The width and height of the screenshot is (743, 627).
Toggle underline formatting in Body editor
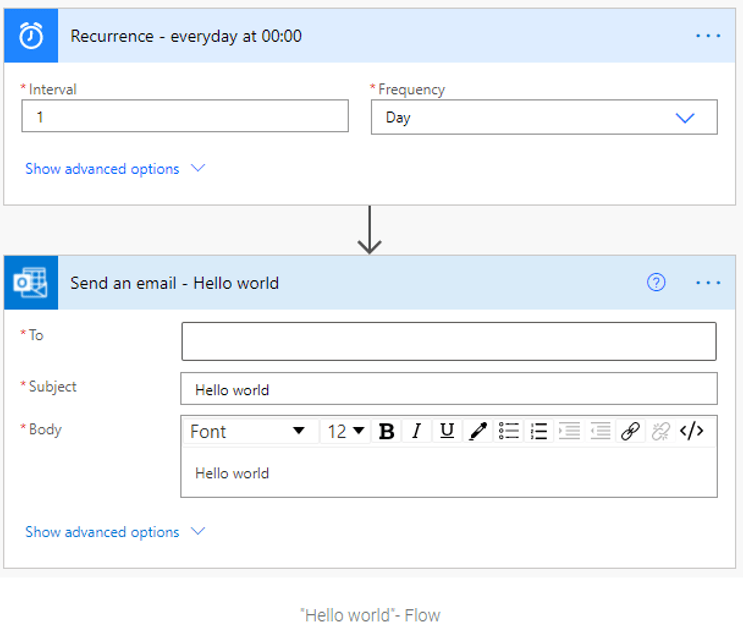click(x=447, y=431)
